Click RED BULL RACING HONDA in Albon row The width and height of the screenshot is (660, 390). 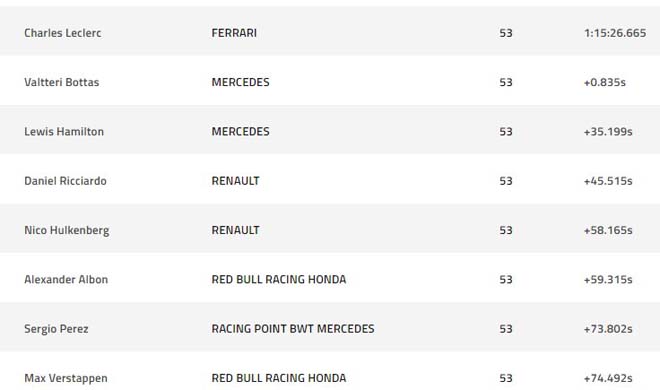pos(279,279)
